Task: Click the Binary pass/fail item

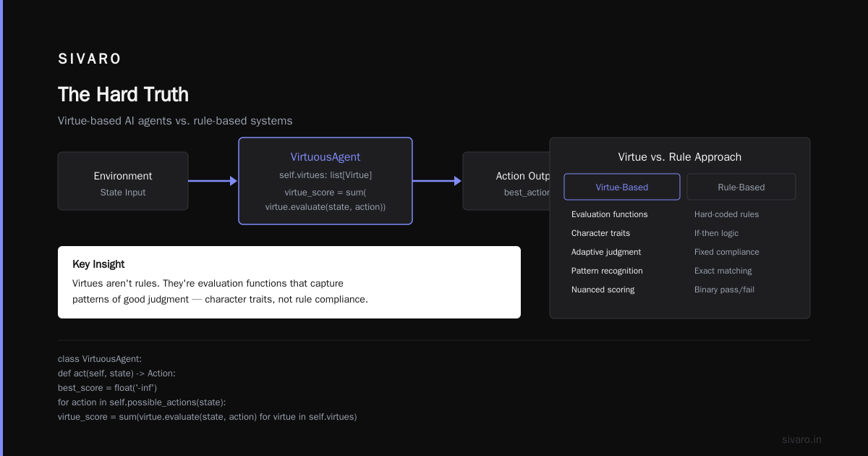Action: [725, 290]
